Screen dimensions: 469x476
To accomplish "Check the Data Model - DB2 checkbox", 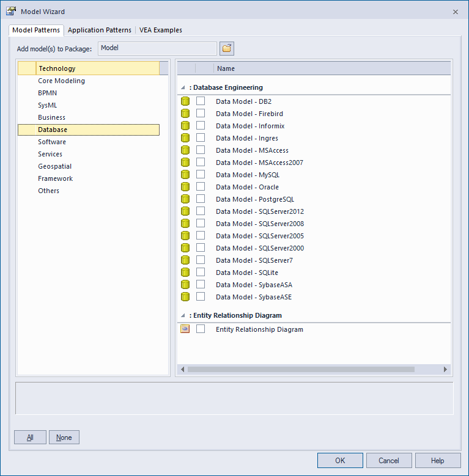I will point(201,101).
